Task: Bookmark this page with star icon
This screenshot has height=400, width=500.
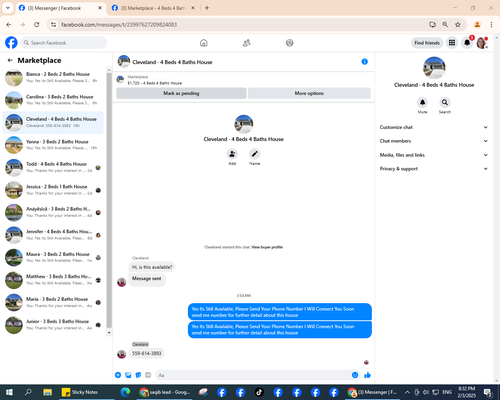Action: (x=458, y=25)
